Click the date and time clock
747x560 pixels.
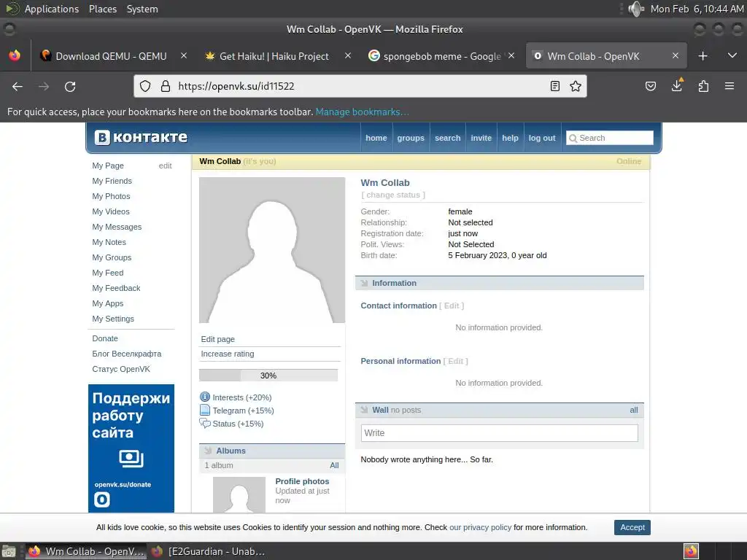pos(697,9)
